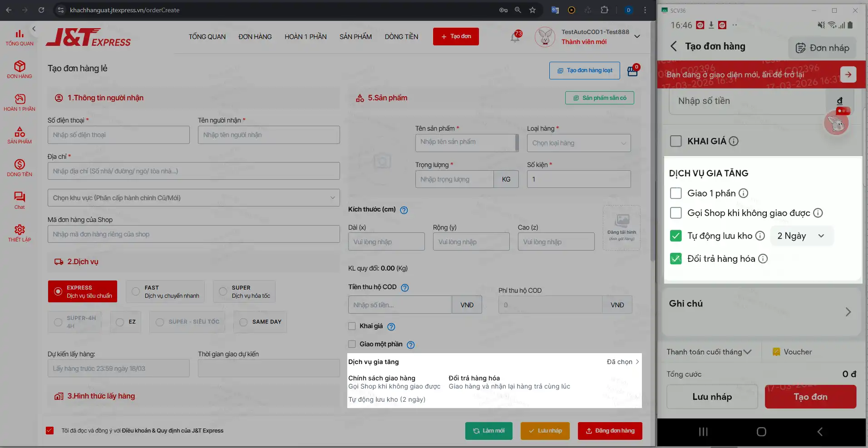The image size is (868, 448).
Task: Click red arrow on new-interface banner
Action: pos(848,74)
